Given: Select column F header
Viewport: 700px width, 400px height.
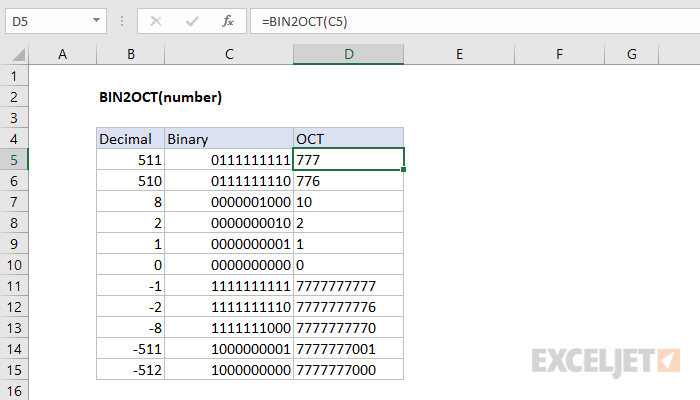Looking at the screenshot, I should click(x=559, y=54).
